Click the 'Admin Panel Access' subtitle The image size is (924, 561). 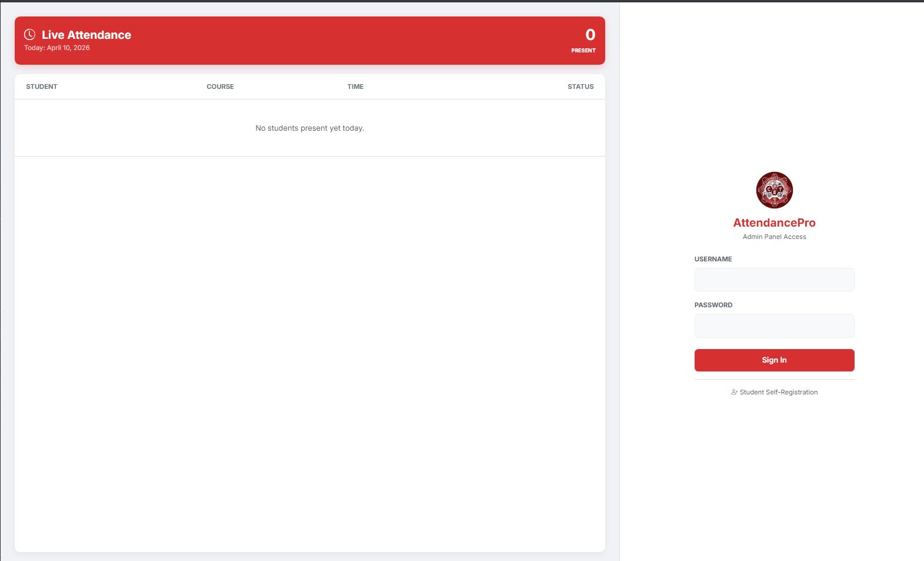coord(774,237)
